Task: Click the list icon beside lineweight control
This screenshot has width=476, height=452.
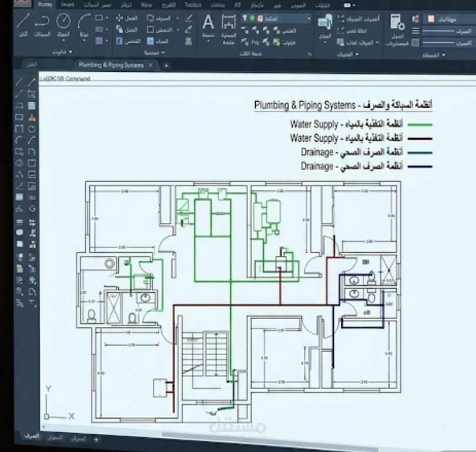Action: (415, 31)
